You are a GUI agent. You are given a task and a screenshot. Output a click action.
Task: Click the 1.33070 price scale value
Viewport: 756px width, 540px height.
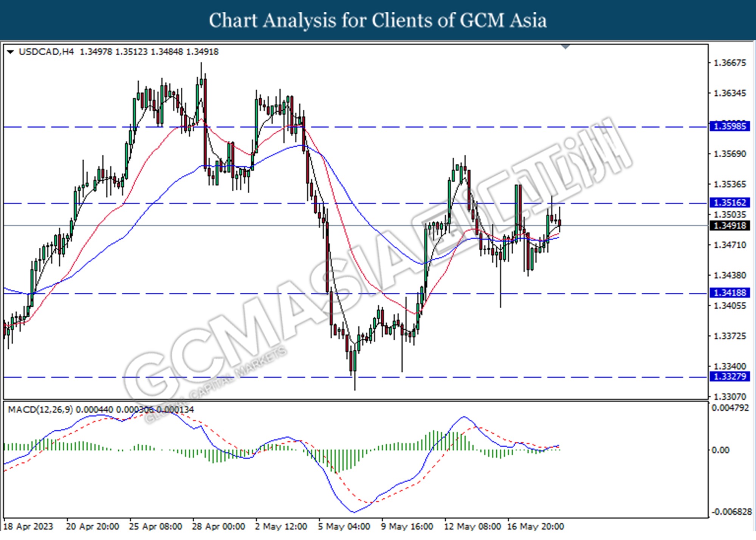pos(730,397)
